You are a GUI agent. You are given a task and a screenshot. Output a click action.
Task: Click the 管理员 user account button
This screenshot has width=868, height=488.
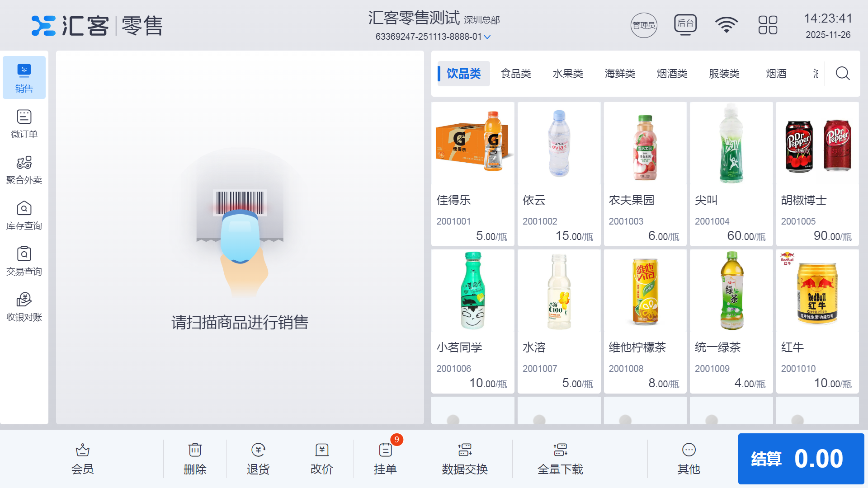644,25
